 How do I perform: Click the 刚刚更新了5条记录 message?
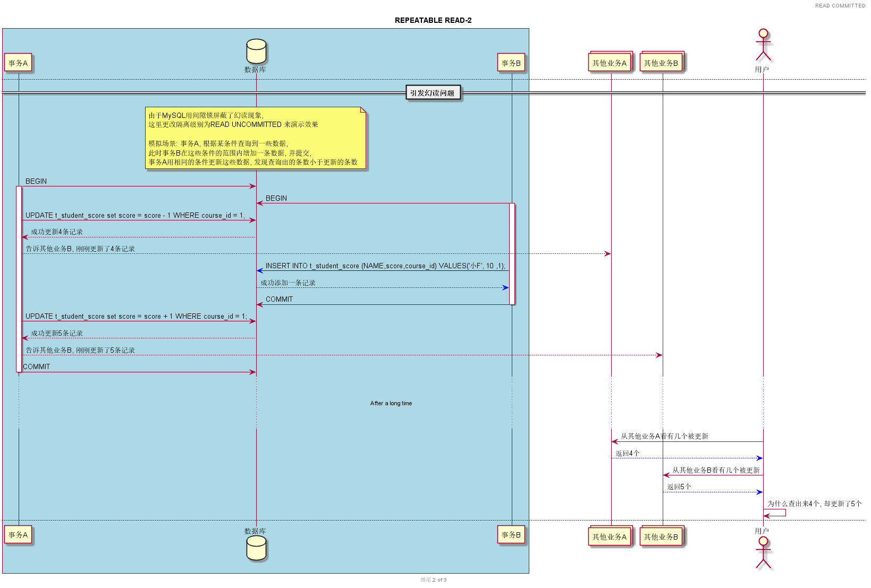80,350
